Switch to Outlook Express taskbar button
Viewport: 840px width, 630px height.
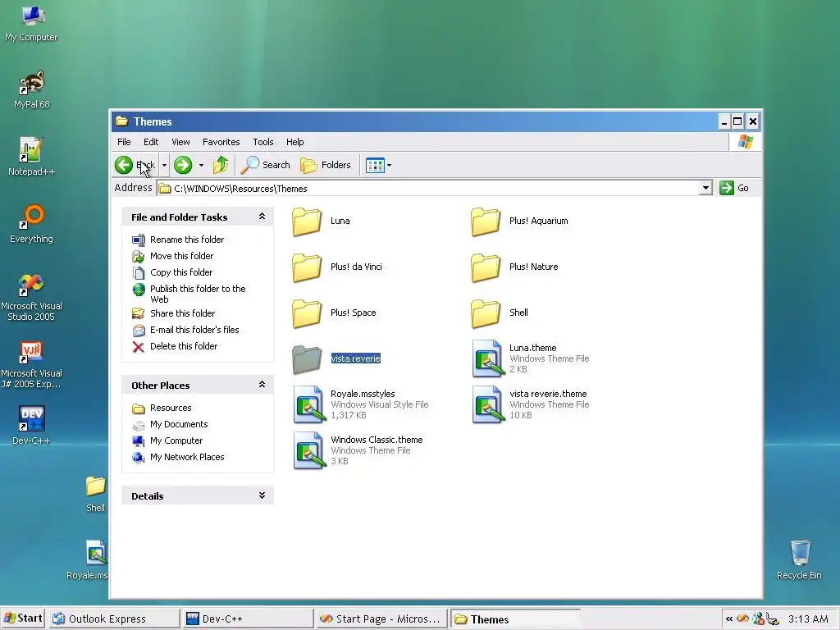coord(114,619)
